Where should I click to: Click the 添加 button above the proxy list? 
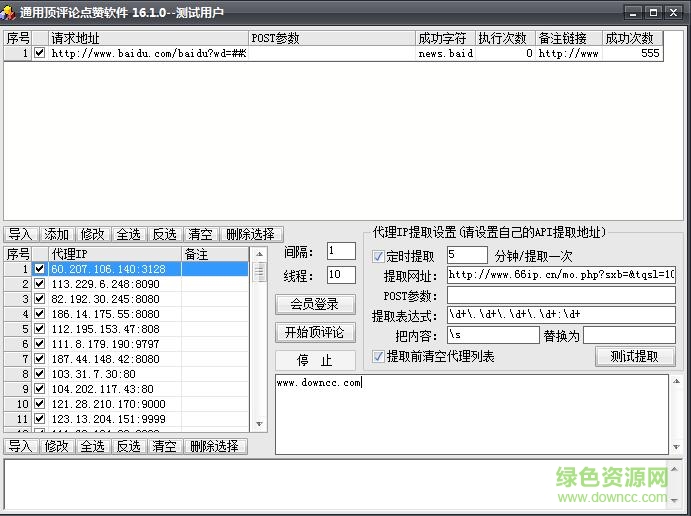(x=56, y=234)
